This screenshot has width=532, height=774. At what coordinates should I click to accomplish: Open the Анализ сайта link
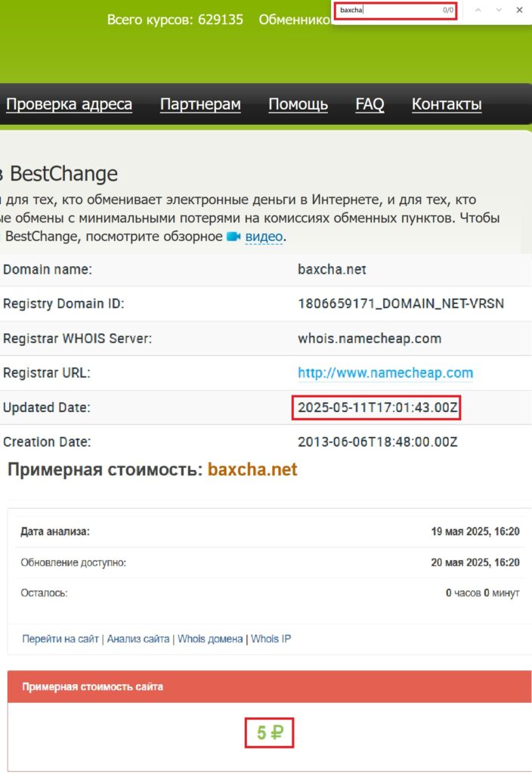pos(138,639)
